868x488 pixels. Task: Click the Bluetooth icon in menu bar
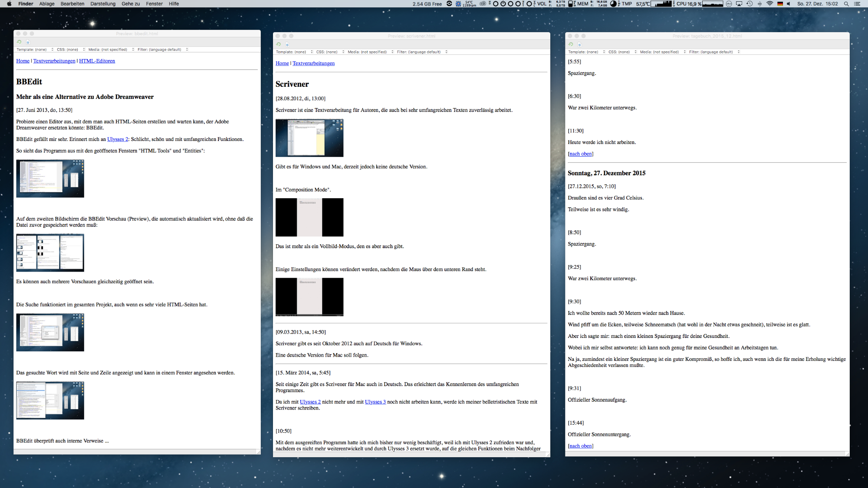[x=759, y=4]
